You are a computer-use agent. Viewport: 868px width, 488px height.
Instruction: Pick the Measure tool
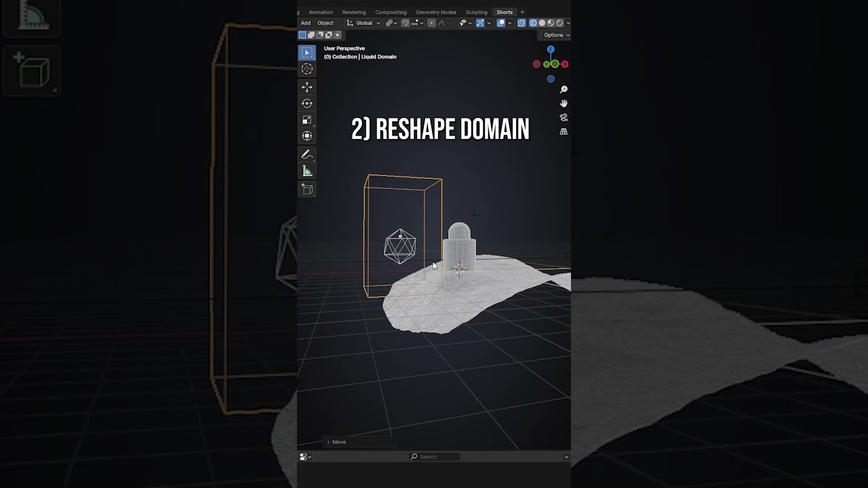click(307, 171)
